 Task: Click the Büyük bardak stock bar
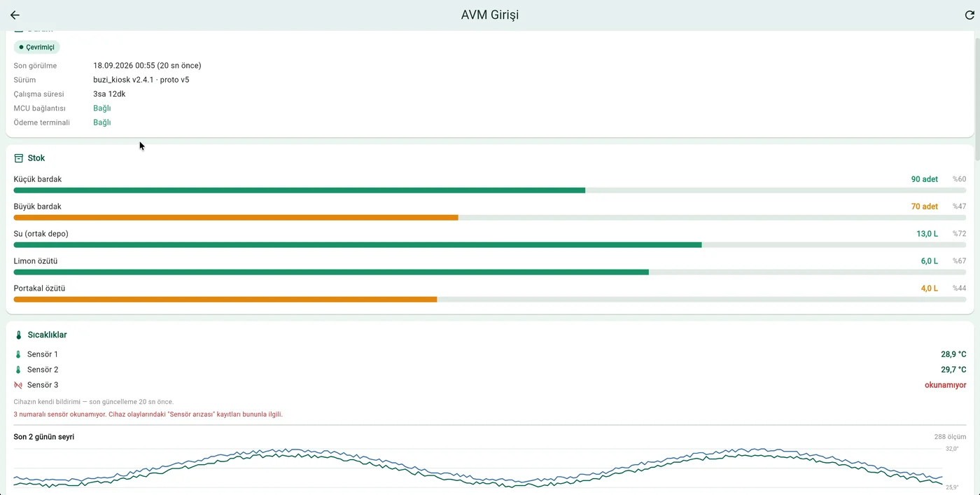click(x=490, y=218)
